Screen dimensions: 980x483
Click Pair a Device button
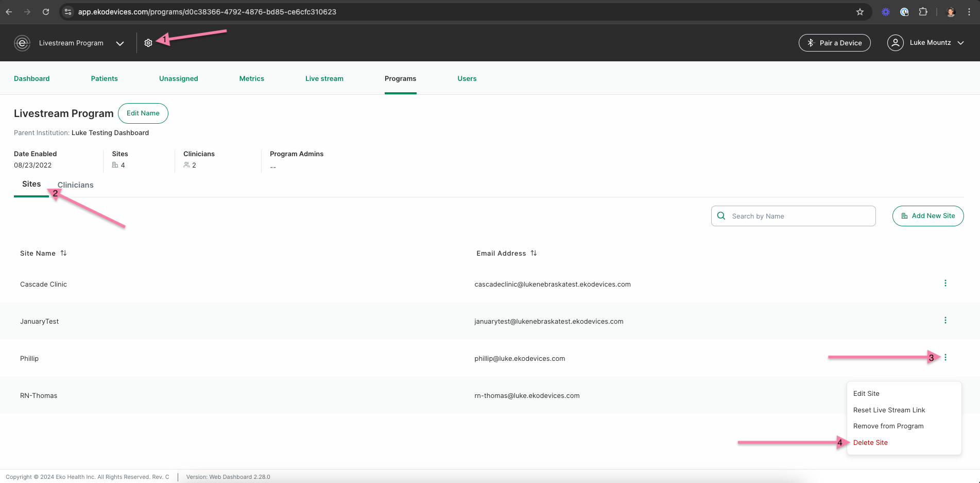pyautogui.click(x=834, y=43)
